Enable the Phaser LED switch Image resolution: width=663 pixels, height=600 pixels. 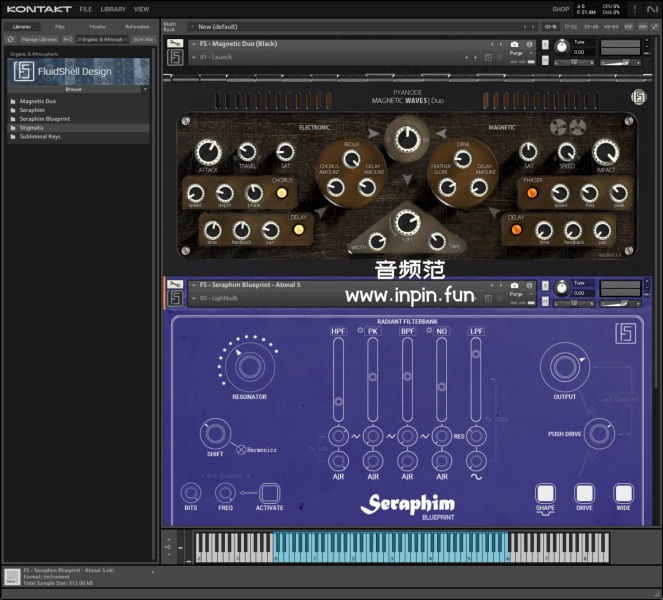532,193
